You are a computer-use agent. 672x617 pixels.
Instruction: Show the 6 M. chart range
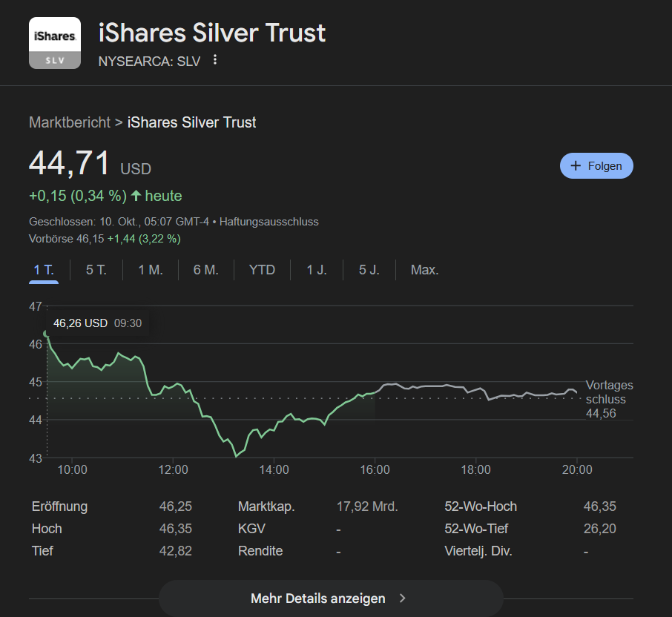pyautogui.click(x=205, y=270)
